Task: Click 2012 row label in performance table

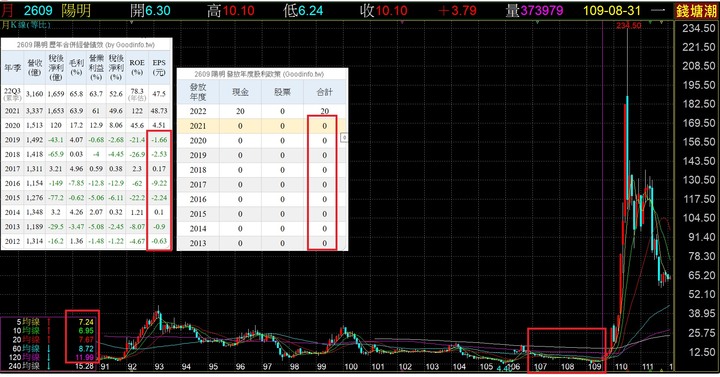Action: (12, 241)
